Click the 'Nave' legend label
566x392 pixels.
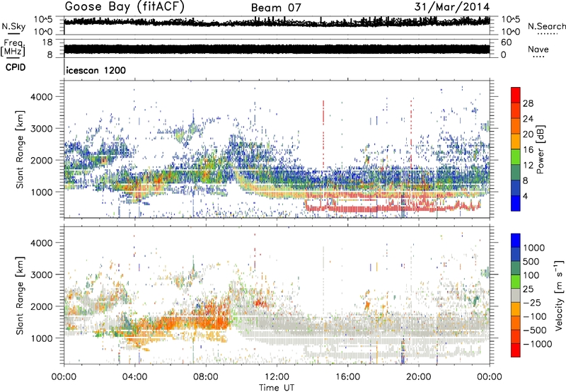538,49
